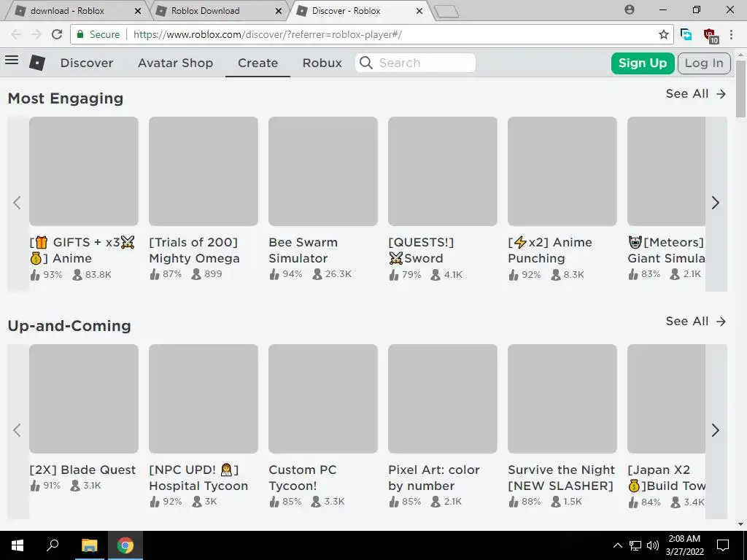Close the 'Roblox Download' tab
747x560 pixels.
click(279, 10)
